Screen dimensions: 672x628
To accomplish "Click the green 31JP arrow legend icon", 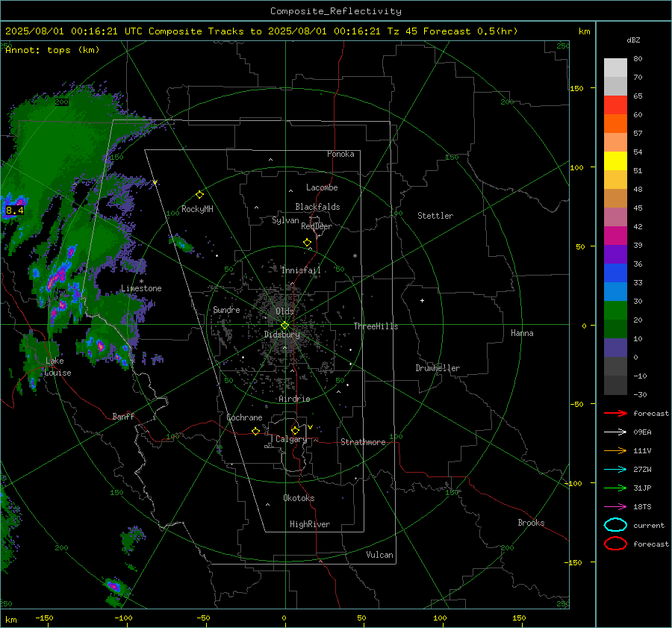I will coord(615,488).
